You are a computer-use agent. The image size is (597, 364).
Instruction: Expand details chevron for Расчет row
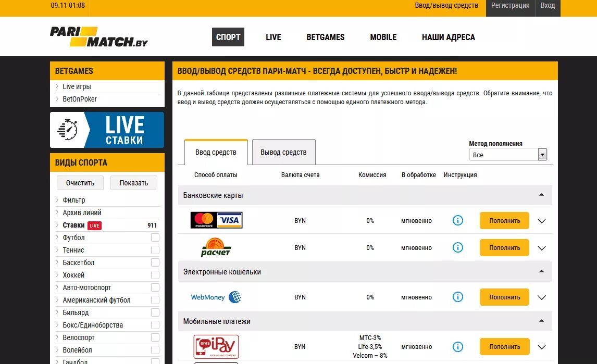(x=541, y=248)
